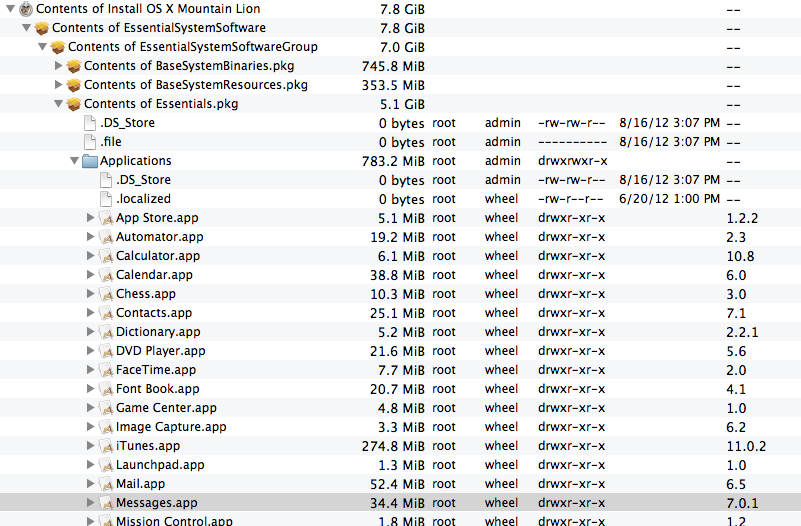Select the Calculator.app row name

158,256
